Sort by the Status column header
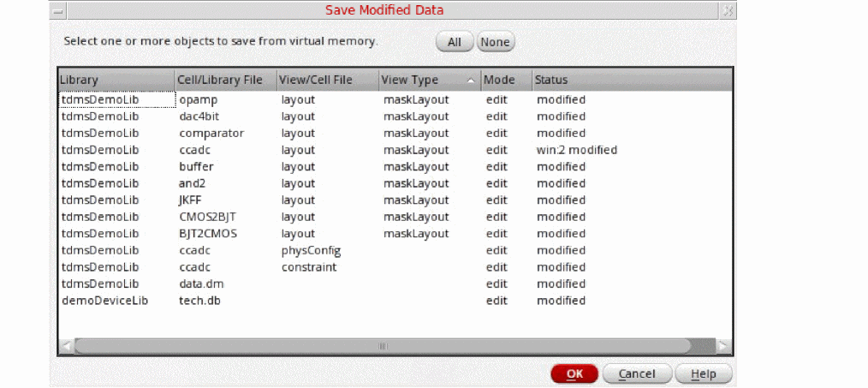868x388 pixels. [633, 80]
